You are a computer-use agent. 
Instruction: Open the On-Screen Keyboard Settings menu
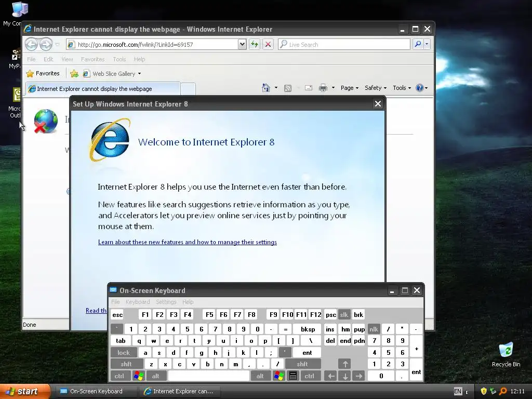point(166,302)
